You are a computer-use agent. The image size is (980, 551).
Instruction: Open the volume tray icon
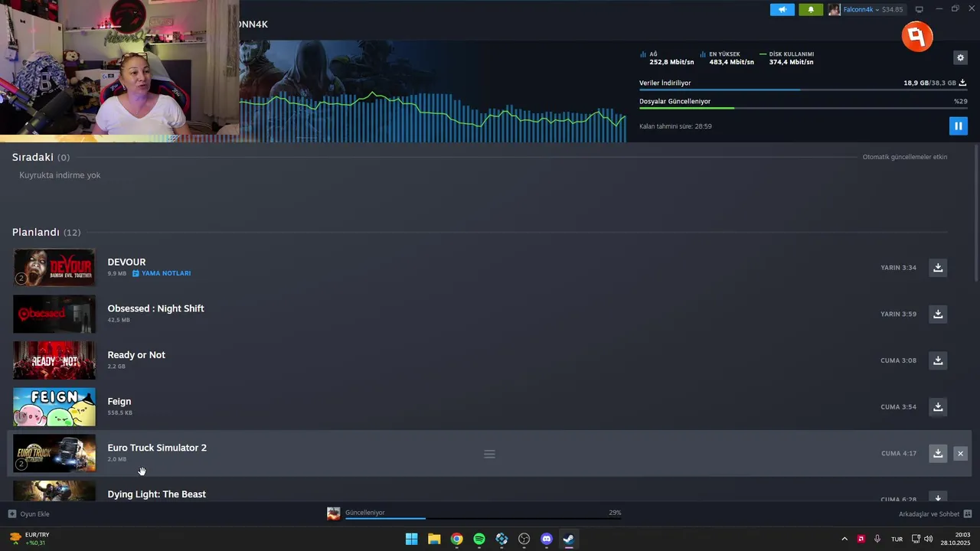tap(928, 539)
